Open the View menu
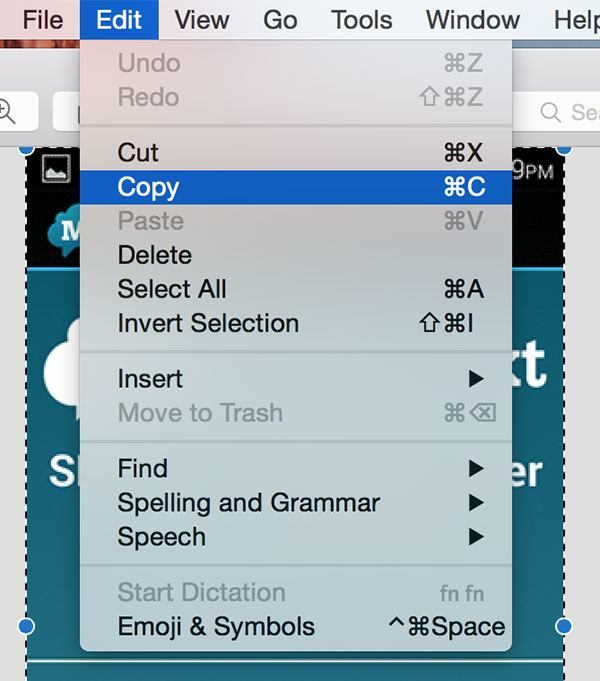Screen dimensions: 600x681 coord(202,20)
